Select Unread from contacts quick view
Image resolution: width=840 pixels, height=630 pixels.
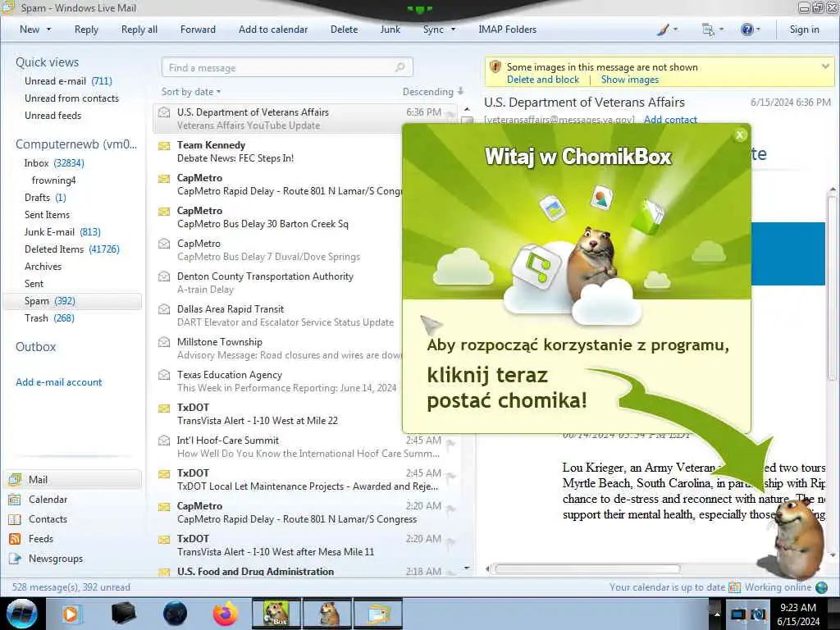tap(71, 98)
